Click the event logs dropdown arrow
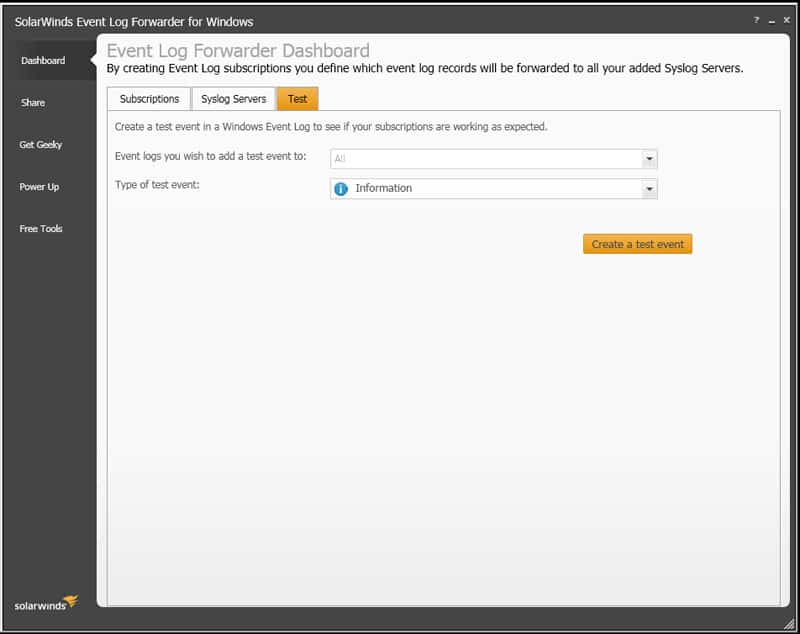Image resolution: width=800 pixels, height=634 pixels. click(649, 159)
